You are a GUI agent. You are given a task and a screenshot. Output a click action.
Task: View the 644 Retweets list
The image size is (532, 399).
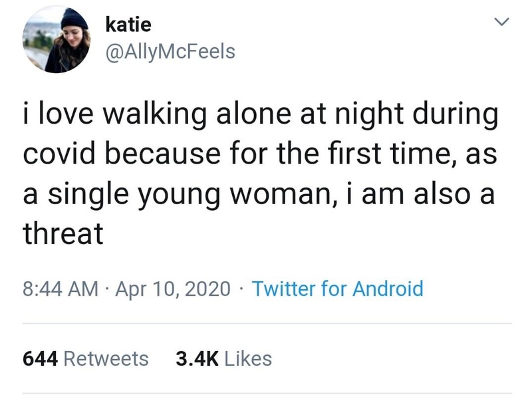pyautogui.click(x=86, y=358)
